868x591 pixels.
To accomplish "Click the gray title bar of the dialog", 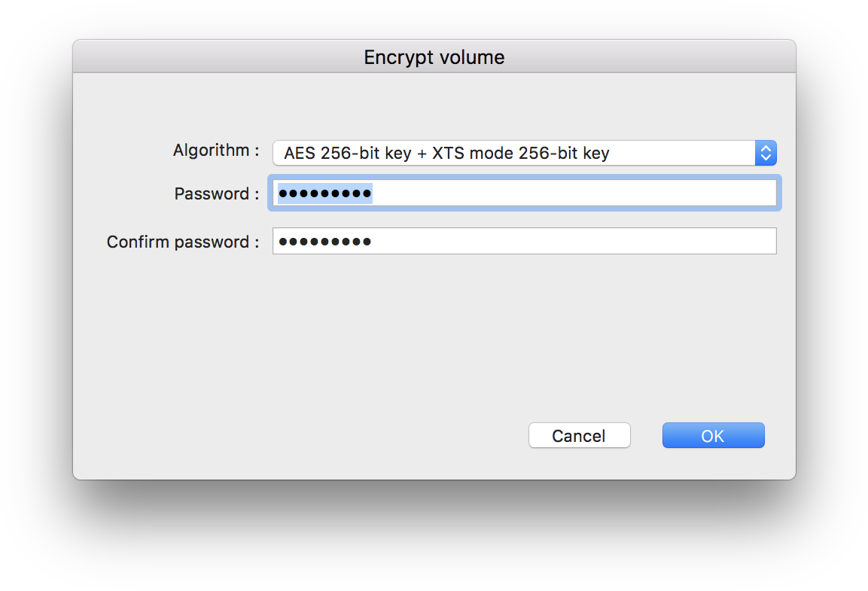I will 434,56.
